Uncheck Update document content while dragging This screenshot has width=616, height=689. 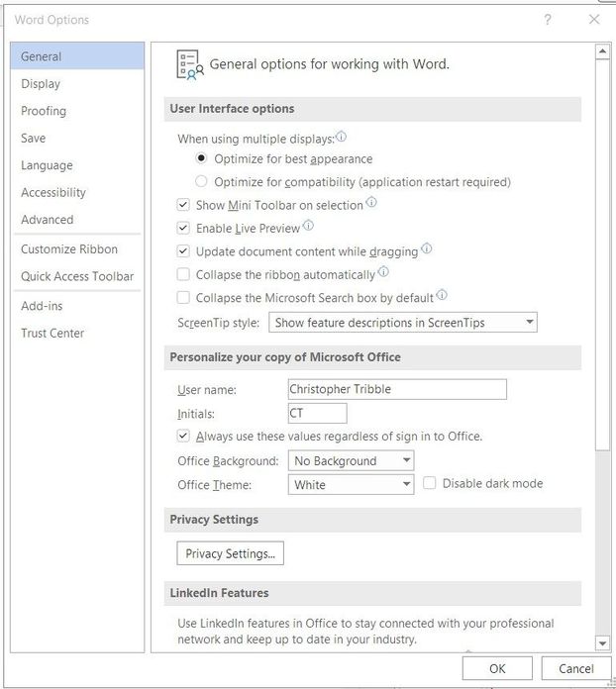(x=183, y=251)
